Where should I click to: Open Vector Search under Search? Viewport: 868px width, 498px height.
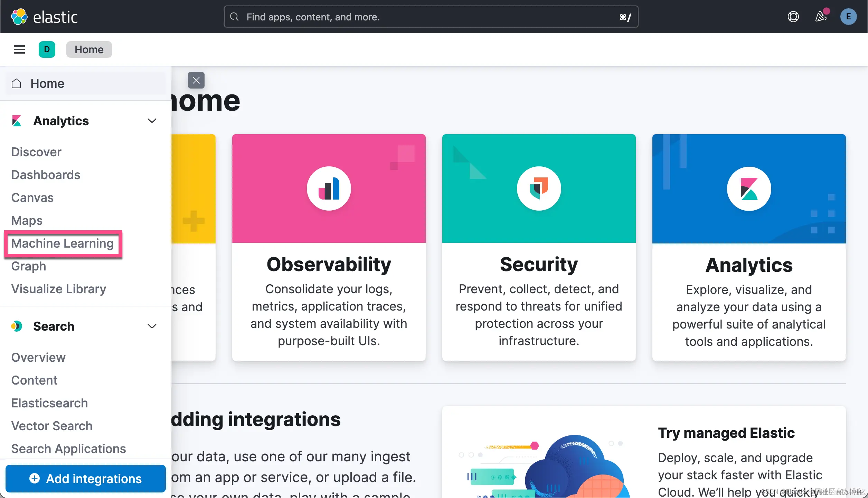click(x=52, y=426)
